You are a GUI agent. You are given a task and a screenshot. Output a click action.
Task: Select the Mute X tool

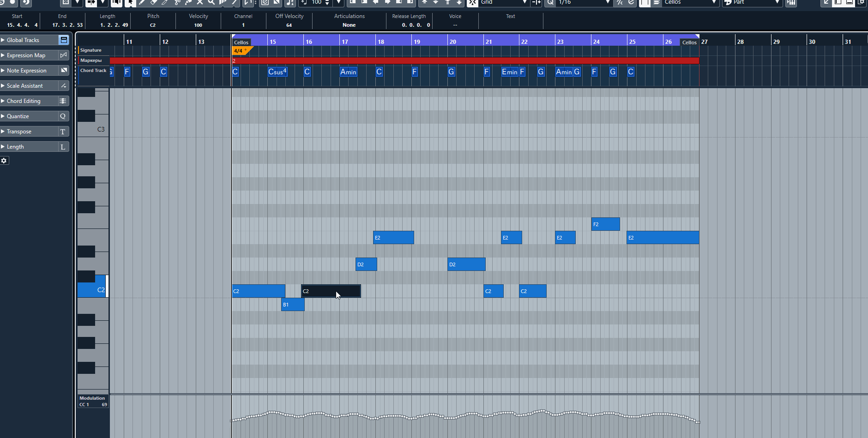(200, 2)
